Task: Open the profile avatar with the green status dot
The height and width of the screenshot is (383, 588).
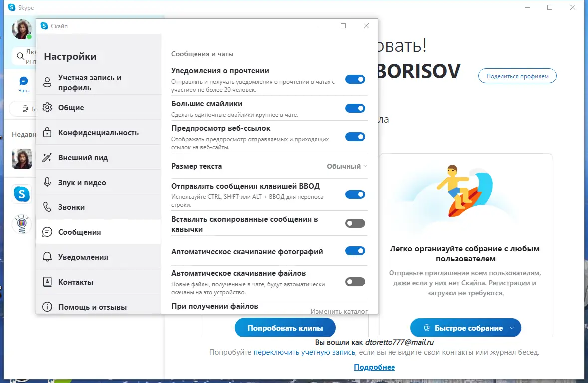Action: pyautogui.click(x=22, y=29)
